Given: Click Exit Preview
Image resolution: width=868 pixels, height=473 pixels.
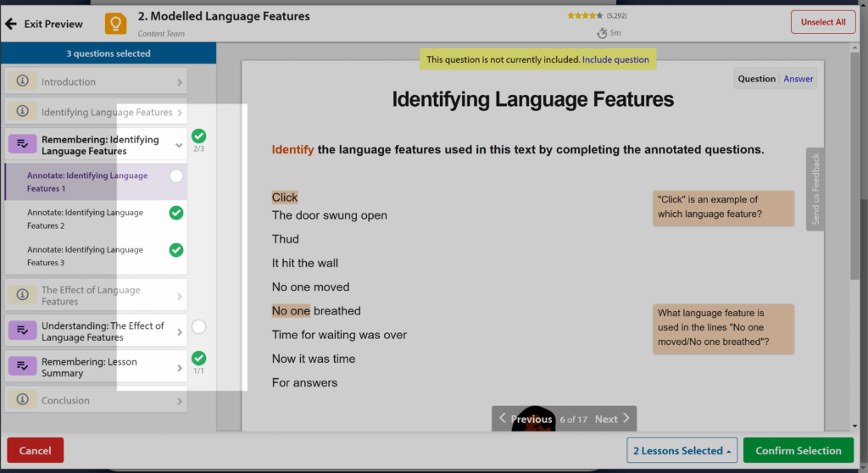Looking at the screenshot, I should click(53, 24).
